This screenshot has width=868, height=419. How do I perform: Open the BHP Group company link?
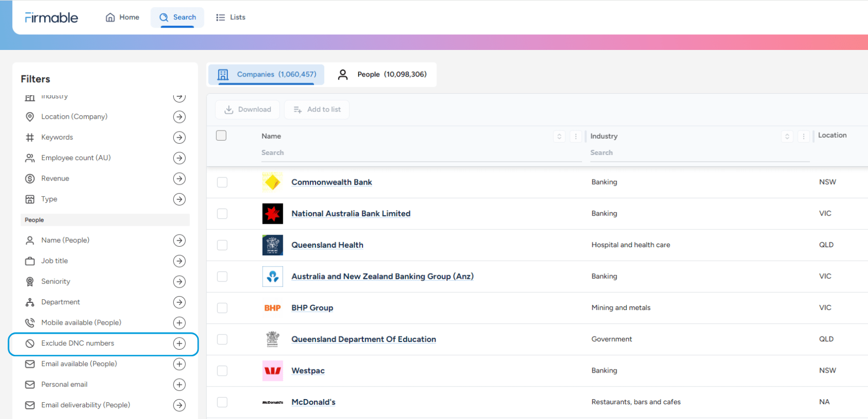[312, 308]
